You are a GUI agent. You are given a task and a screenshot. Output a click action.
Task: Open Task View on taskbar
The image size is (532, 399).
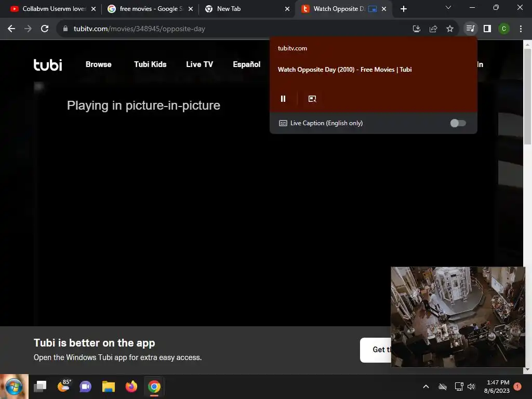point(40,387)
